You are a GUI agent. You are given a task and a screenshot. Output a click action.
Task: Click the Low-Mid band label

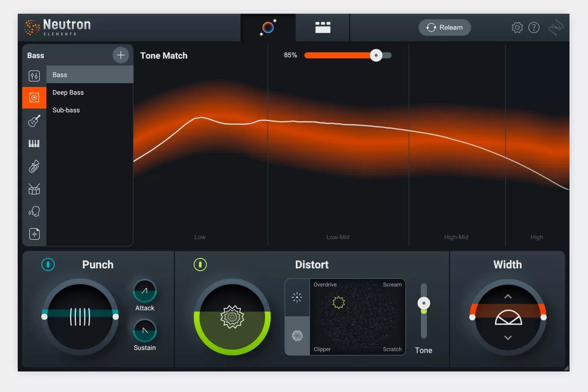[338, 237]
